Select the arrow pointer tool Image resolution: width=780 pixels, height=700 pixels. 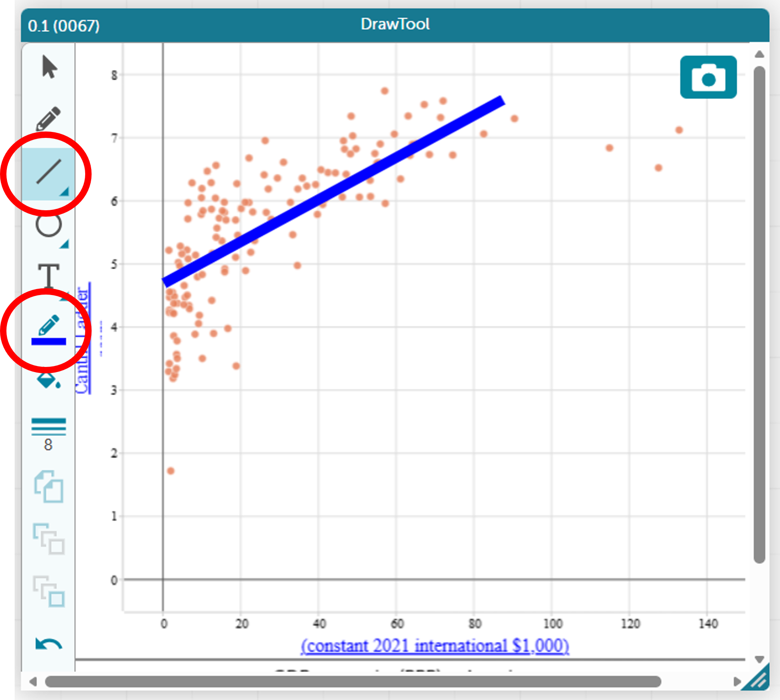pyautogui.click(x=49, y=67)
